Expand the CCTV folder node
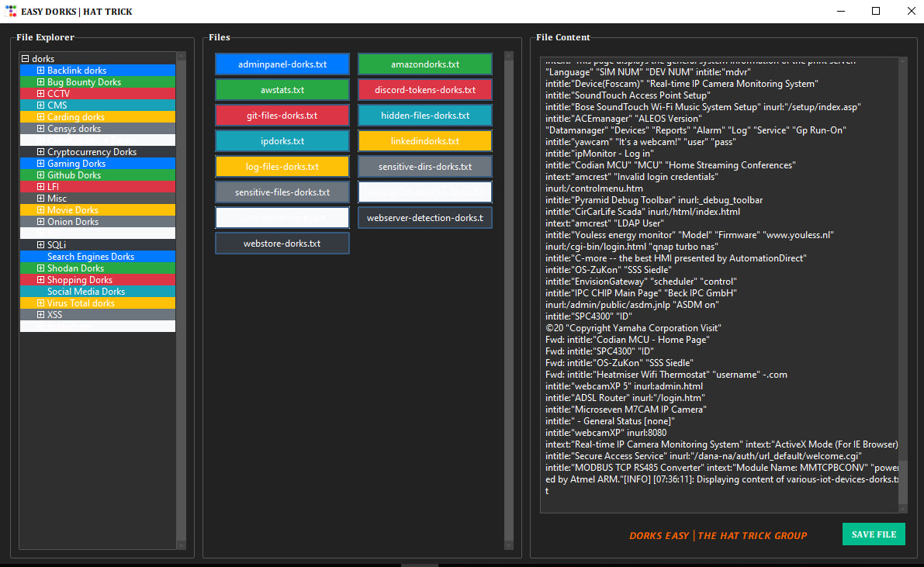This screenshot has height=567, width=924. click(x=41, y=94)
